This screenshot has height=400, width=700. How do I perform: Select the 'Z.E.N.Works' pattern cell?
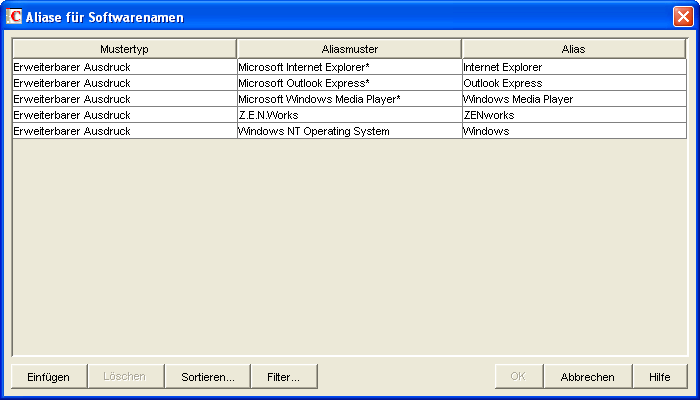[350, 115]
